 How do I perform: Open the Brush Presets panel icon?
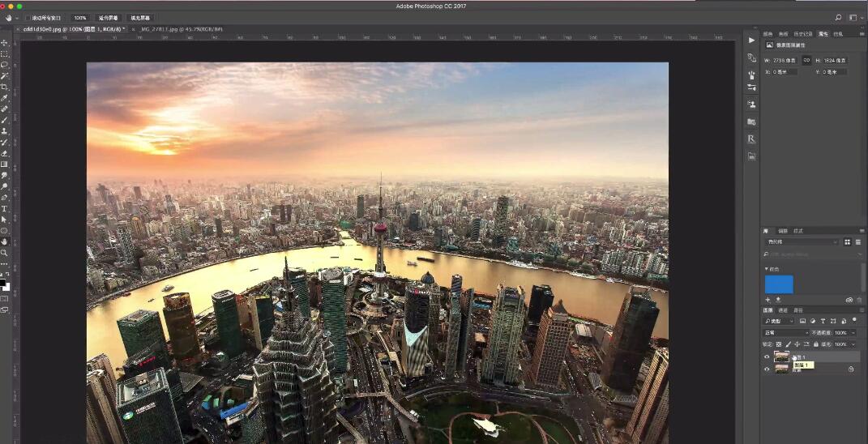click(751, 75)
